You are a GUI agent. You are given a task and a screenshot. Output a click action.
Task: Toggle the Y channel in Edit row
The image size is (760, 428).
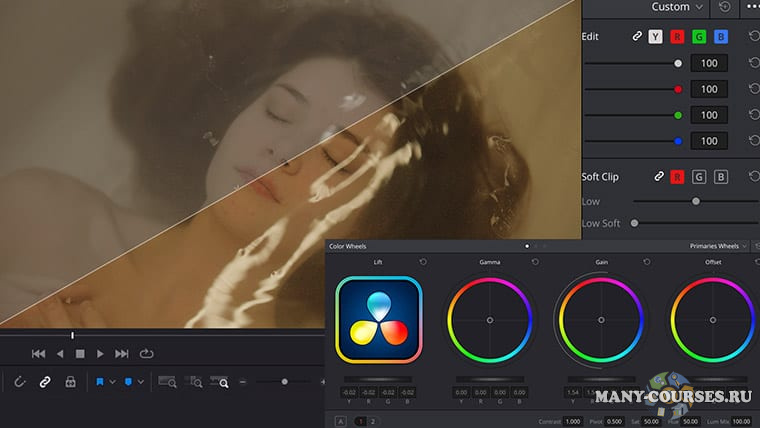click(655, 37)
